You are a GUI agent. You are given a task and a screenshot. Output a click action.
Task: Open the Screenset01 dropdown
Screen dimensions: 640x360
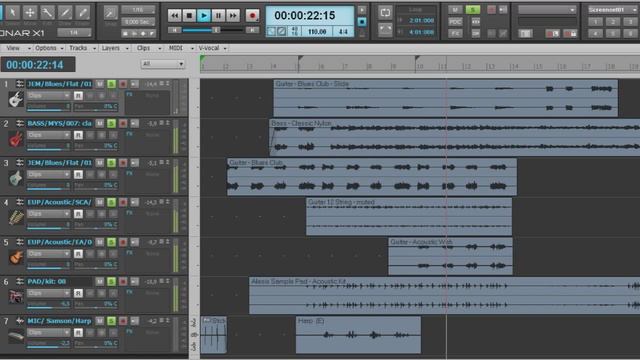612,9
